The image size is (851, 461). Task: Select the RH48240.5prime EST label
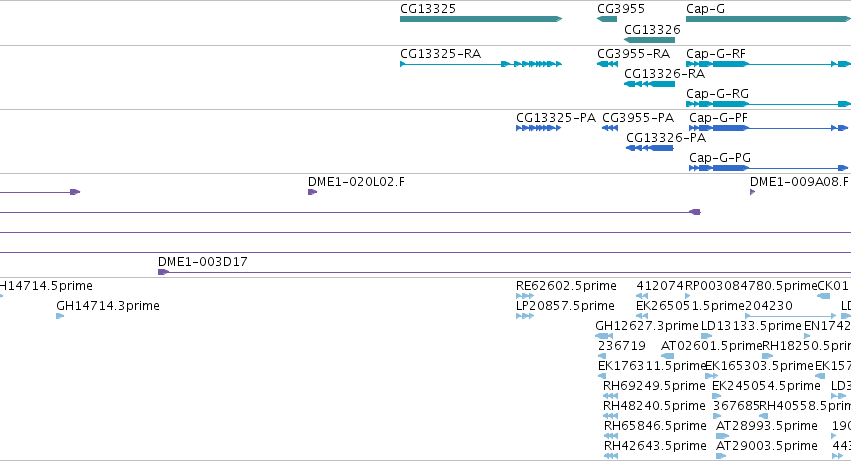pos(654,406)
